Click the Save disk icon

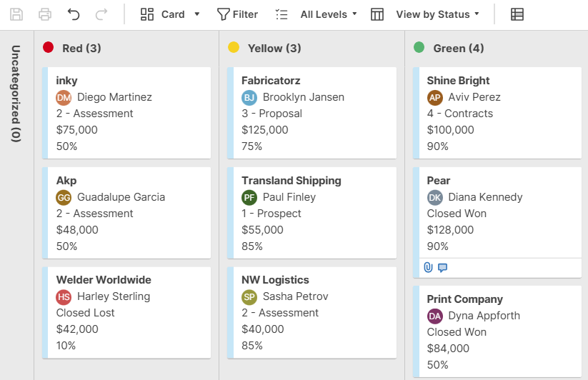pyautogui.click(x=16, y=14)
